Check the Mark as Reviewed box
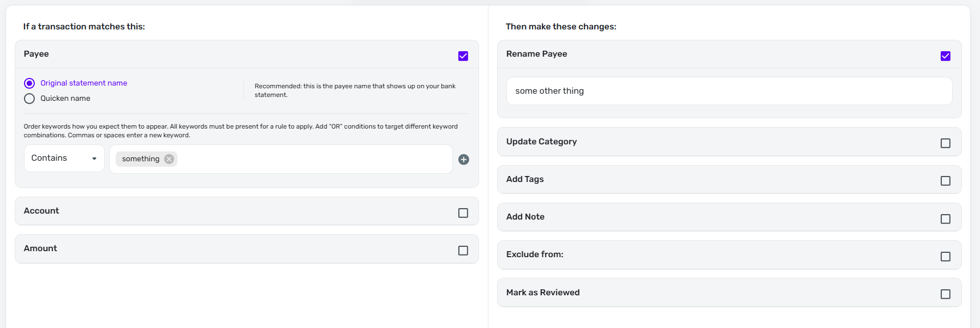 coord(946,294)
